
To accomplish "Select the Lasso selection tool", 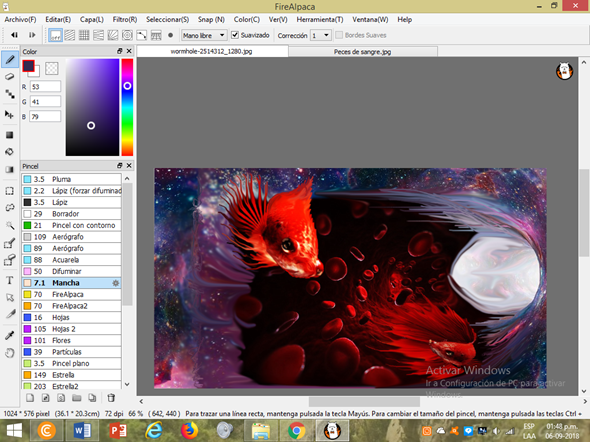I will coord(10,208).
